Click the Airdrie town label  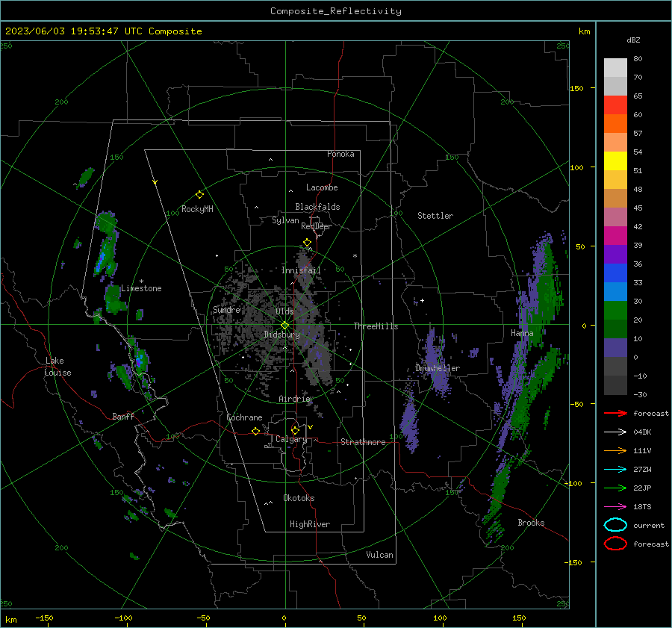[x=294, y=399]
